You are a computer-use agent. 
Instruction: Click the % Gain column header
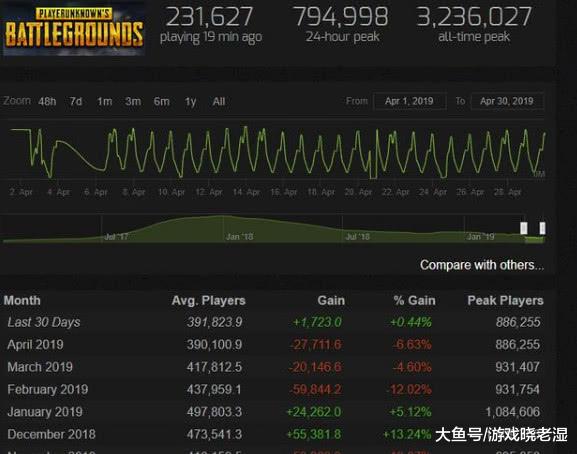point(414,301)
